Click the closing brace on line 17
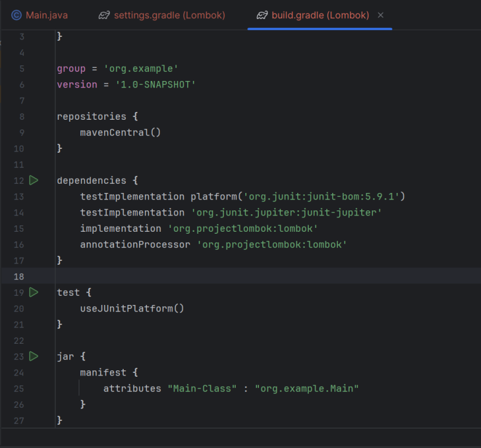 60,260
